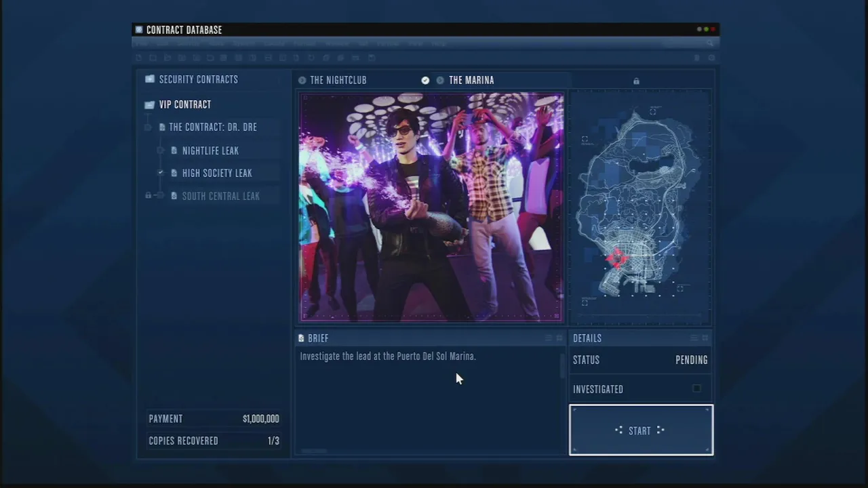Click the locked tab padlock icon

click(636, 81)
